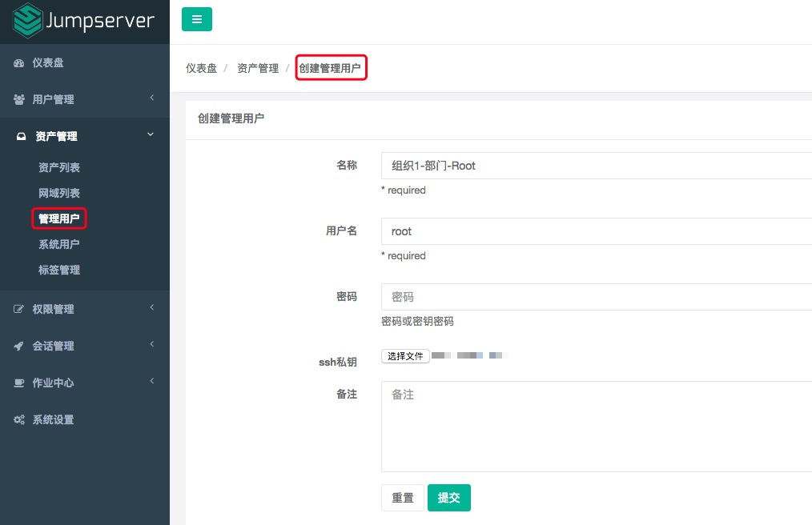Click the 用户名 field label
Screen dimensions: 812x525
pyautogui.click(x=341, y=231)
